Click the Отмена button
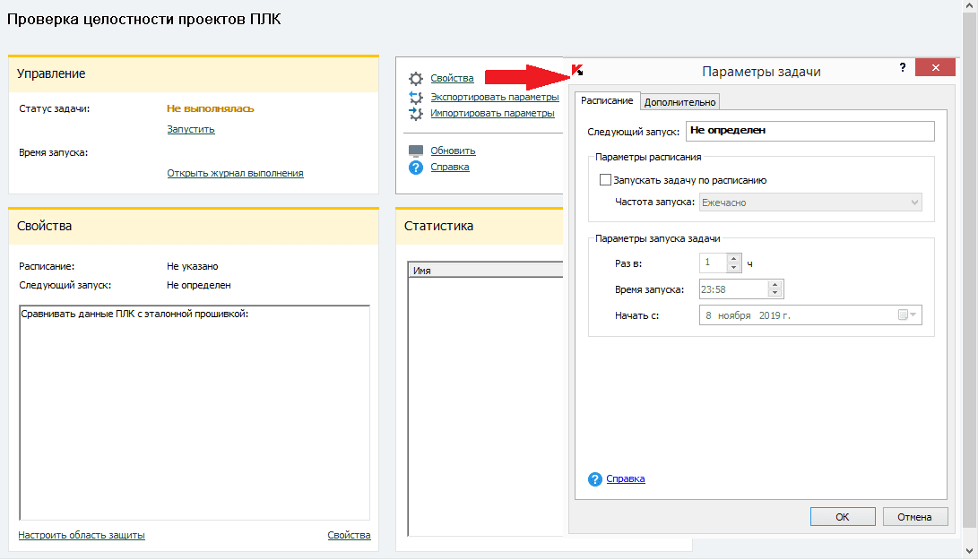The image size is (978, 560). tap(914, 516)
